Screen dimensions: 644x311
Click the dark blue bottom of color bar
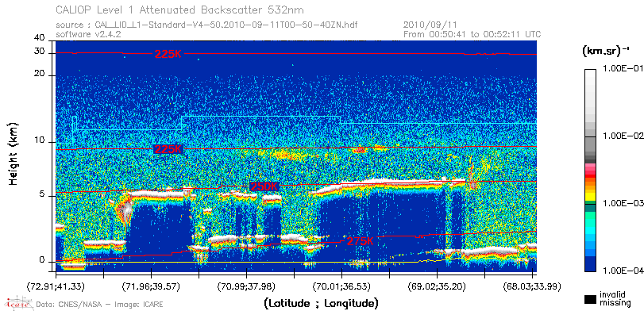click(590, 264)
